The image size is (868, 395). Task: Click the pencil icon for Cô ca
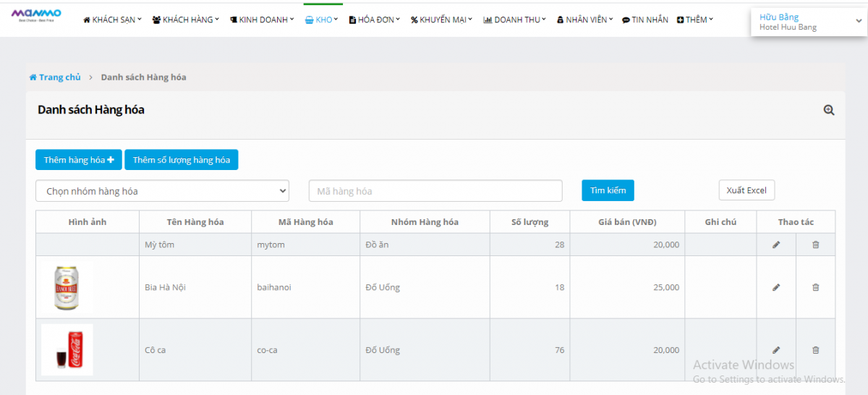click(x=776, y=350)
